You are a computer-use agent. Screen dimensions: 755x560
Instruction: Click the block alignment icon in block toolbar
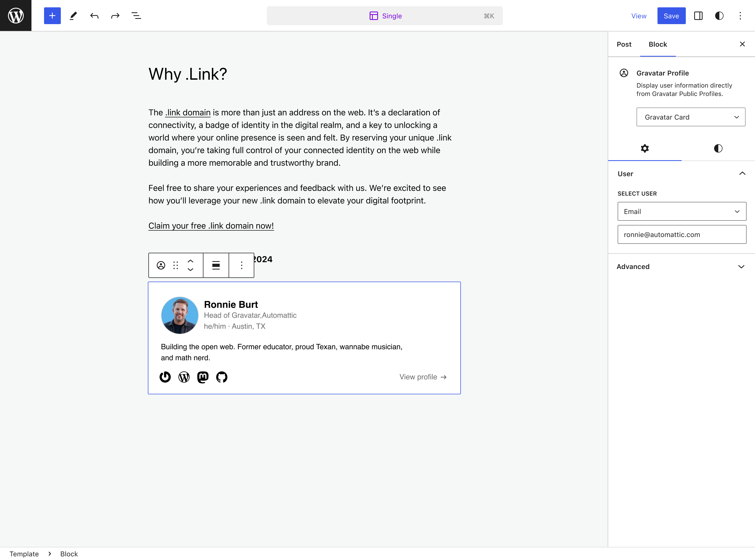[216, 265]
